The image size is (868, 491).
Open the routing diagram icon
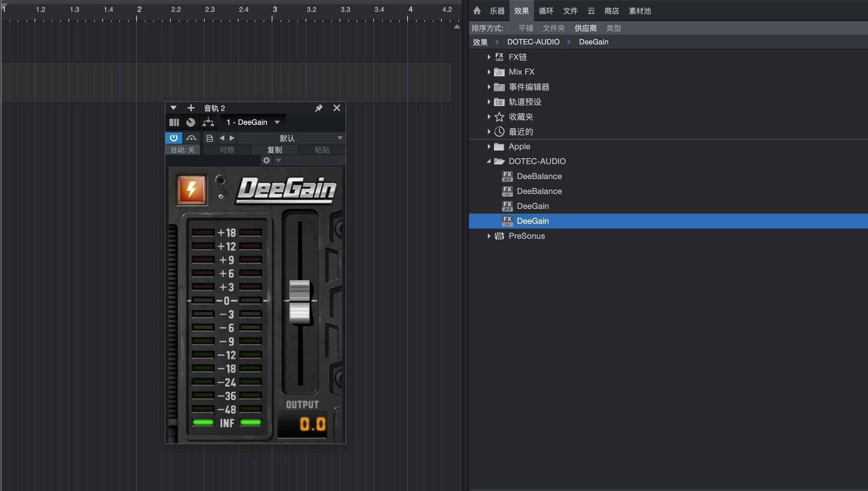(208, 122)
